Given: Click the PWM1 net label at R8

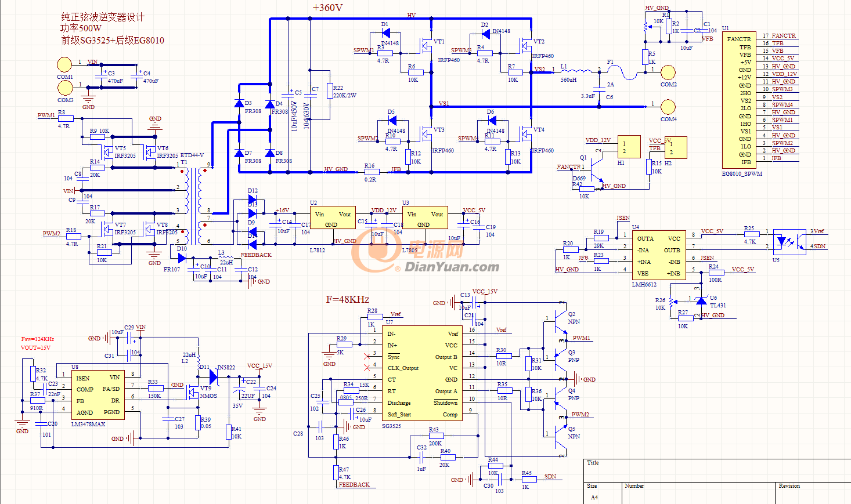Looking at the screenshot, I should (46, 115).
